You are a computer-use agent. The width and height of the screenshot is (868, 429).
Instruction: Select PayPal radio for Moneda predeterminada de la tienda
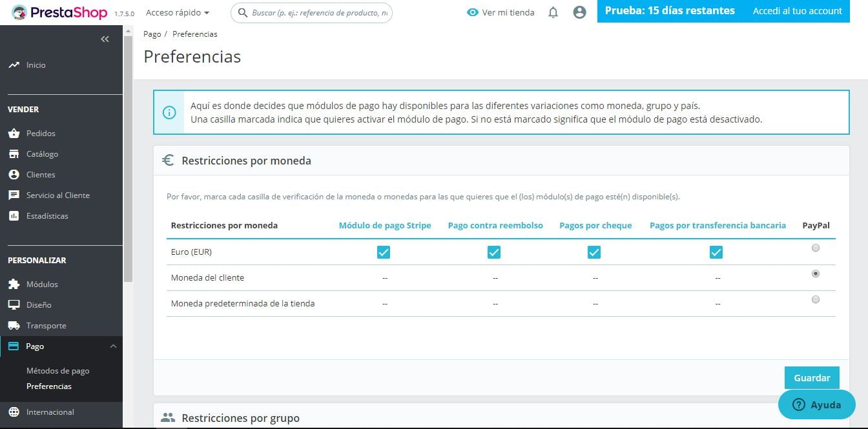pos(816,299)
